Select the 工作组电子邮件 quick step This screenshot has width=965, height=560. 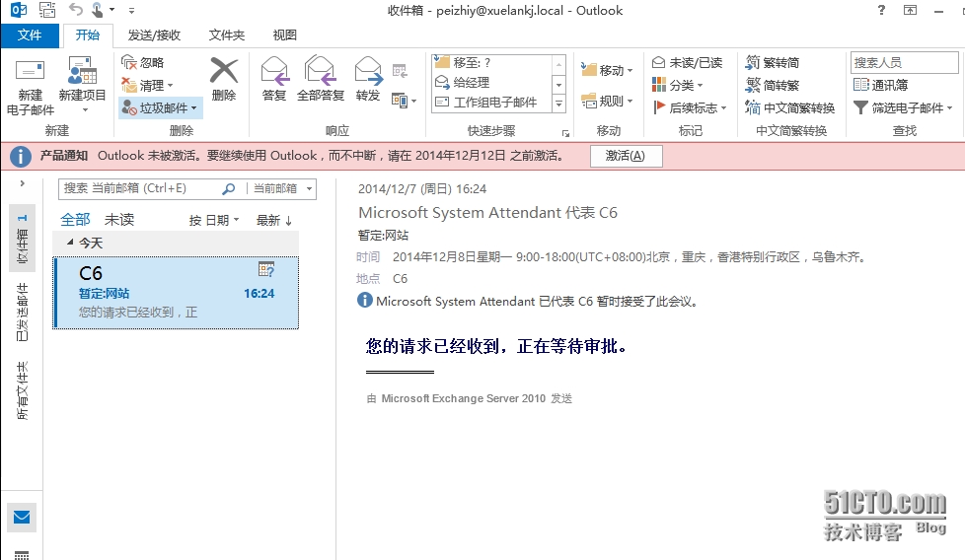pos(491,102)
